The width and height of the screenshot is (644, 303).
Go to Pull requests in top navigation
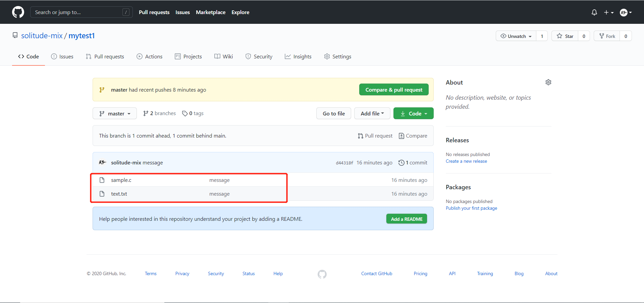[154, 12]
